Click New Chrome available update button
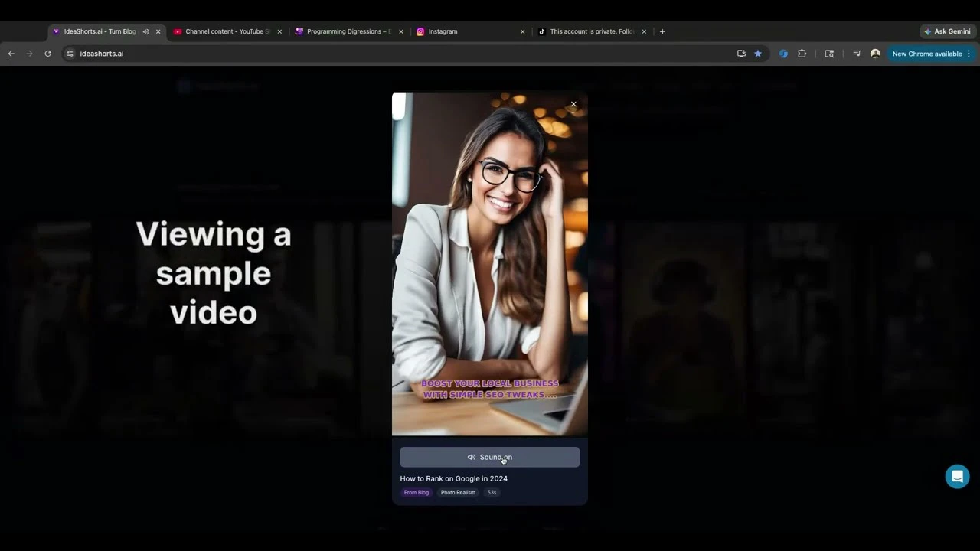The width and height of the screenshot is (980, 551). (927, 54)
